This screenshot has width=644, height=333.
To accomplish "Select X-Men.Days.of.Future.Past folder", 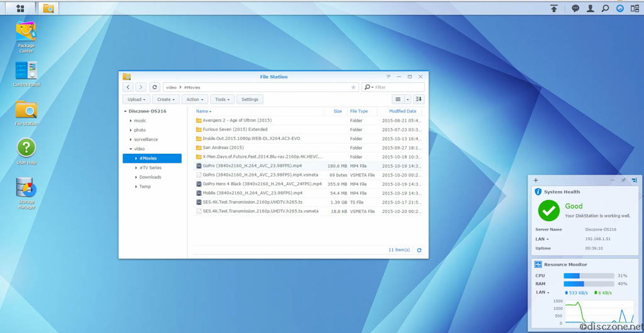I will click(308, 156).
